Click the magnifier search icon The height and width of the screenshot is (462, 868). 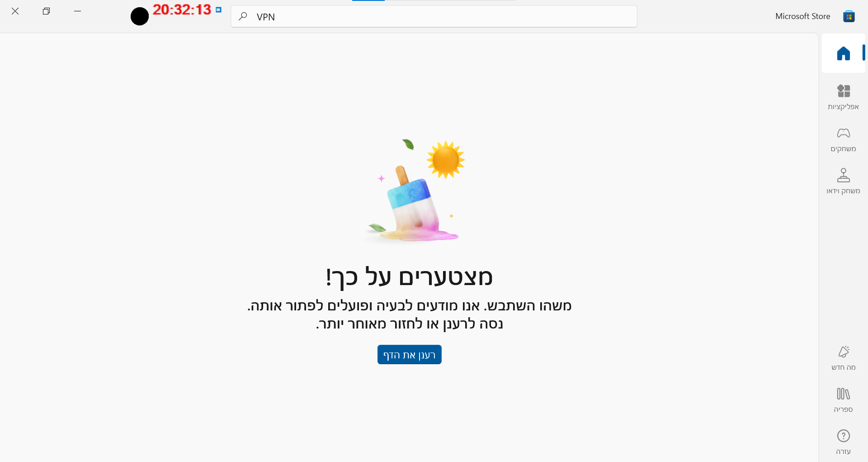click(x=243, y=17)
